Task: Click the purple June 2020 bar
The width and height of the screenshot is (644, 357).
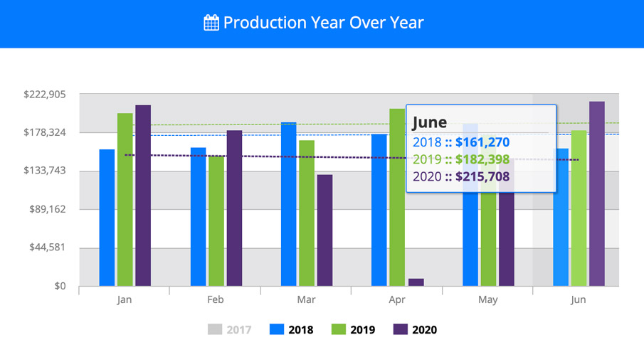Action: tap(597, 194)
